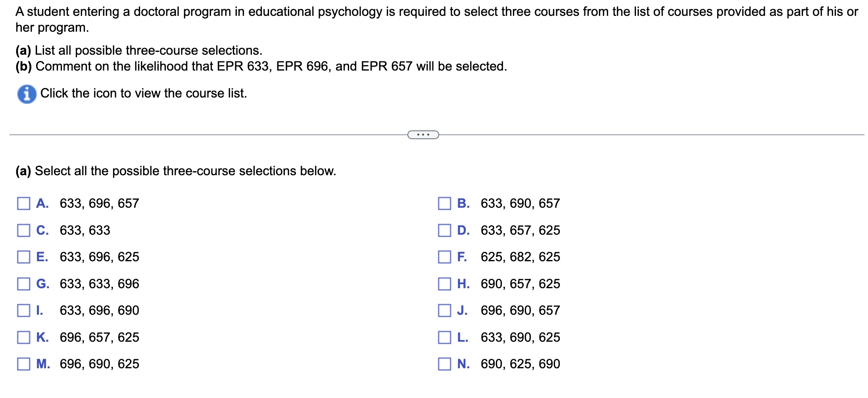
Task: Open 'Click the icon to view the course list' link
Action: (144, 93)
